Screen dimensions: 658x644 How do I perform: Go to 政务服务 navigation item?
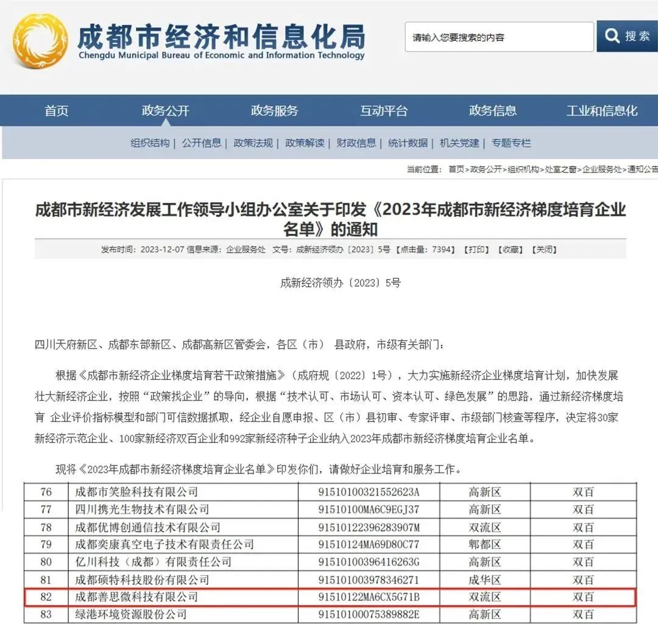(274, 111)
